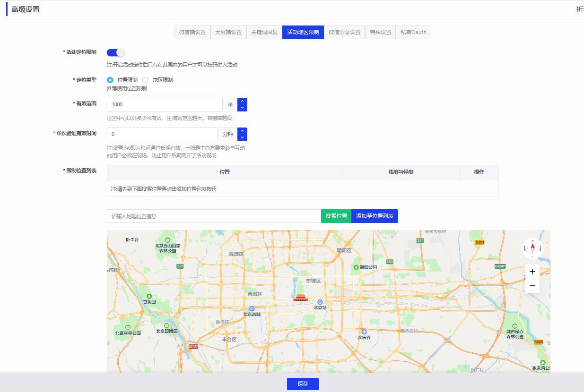Click the 卧牛台 label on map
Screen dimensions: 584x392
132,240
